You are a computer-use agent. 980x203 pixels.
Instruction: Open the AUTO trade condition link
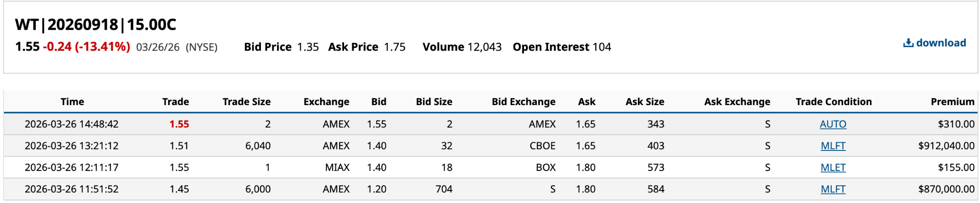(833, 124)
